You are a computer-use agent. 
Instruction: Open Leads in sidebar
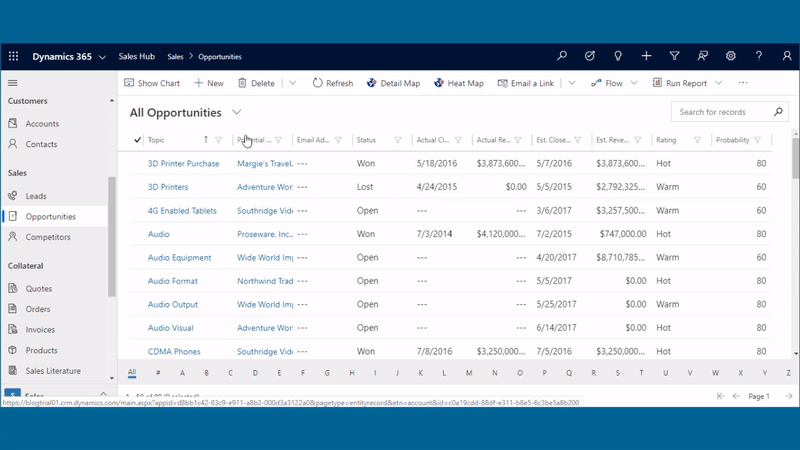36,195
